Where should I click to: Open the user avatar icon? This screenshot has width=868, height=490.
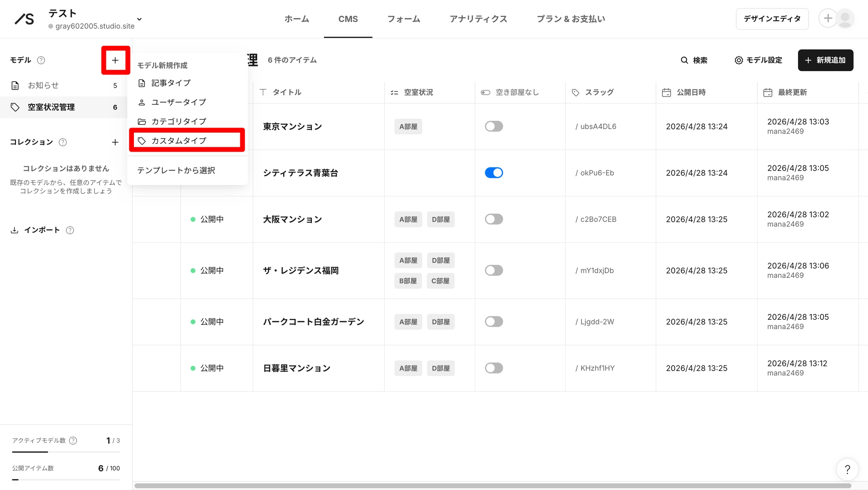tap(845, 18)
